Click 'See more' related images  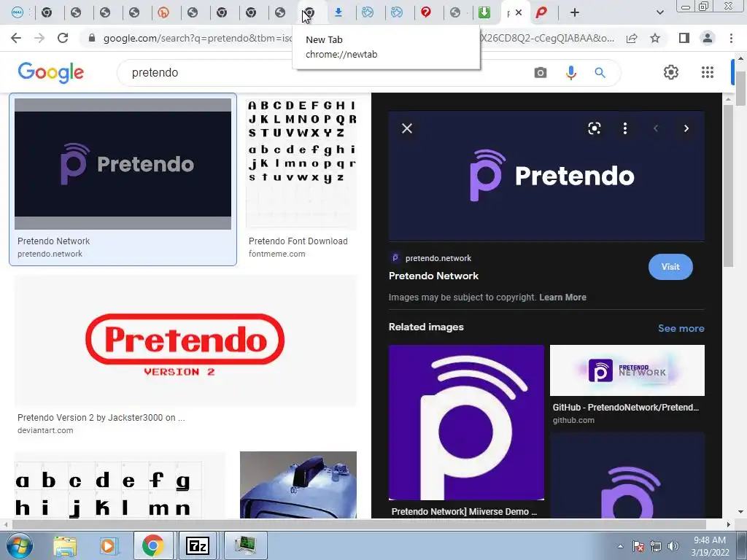681,328
